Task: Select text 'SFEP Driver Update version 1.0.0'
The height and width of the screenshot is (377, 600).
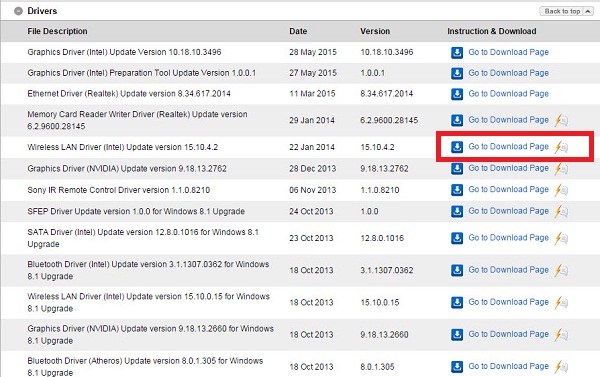Action: click(x=88, y=212)
